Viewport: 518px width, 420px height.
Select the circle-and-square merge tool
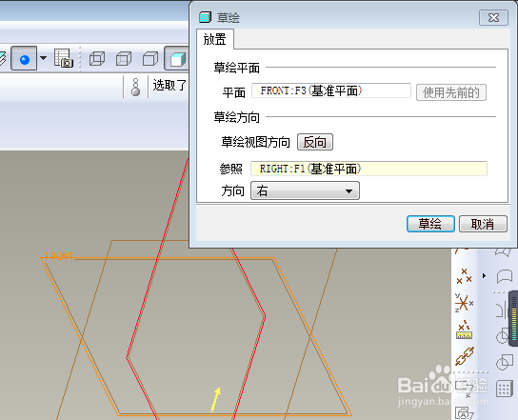click(x=504, y=362)
